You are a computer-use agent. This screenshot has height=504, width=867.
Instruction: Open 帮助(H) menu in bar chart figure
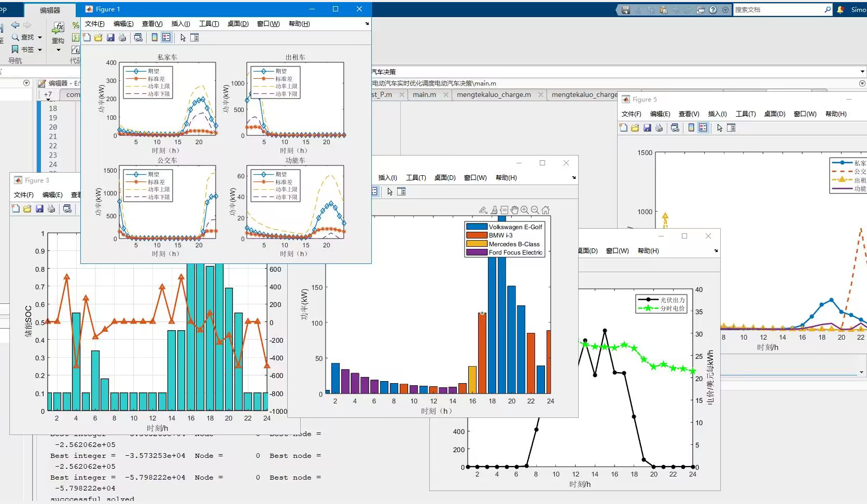[507, 178]
